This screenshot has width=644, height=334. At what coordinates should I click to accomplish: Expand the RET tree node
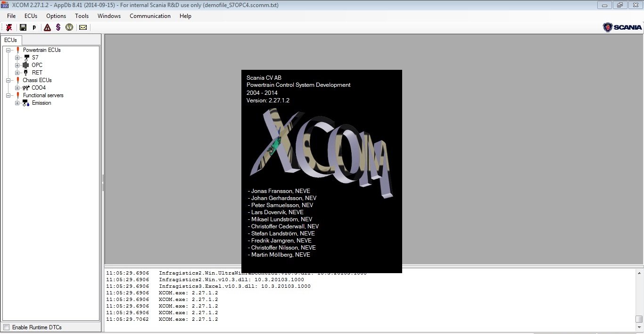point(17,73)
